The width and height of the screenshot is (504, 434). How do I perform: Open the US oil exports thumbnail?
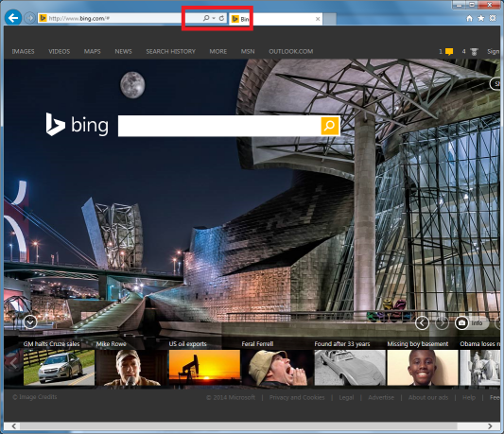point(204,368)
